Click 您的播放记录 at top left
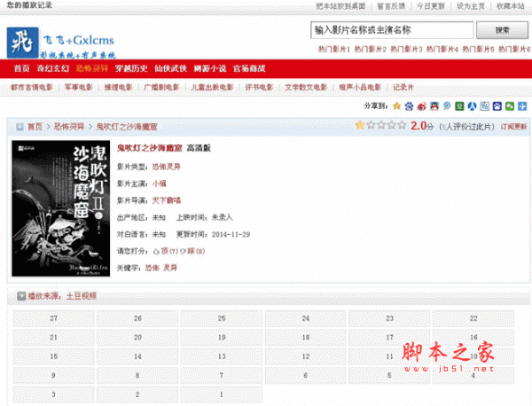The image size is (532, 406). [x=29, y=5]
